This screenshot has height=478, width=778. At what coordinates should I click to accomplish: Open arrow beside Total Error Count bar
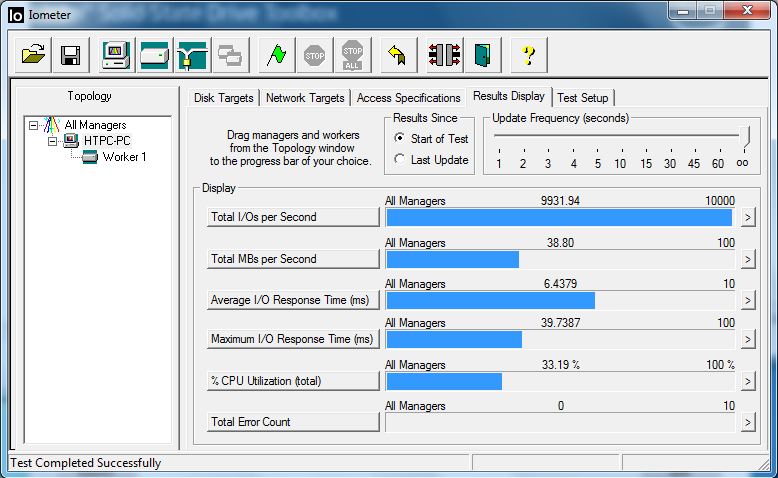click(748, 422)
